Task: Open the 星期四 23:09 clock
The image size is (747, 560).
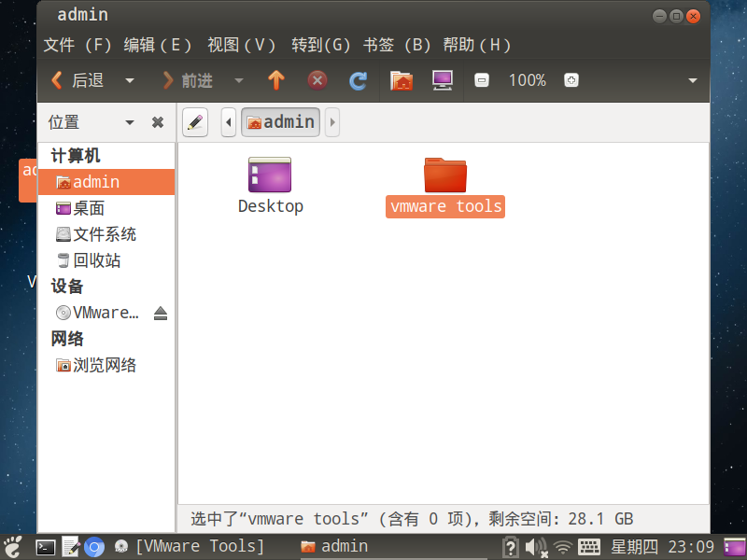Action: coord(663,547)
